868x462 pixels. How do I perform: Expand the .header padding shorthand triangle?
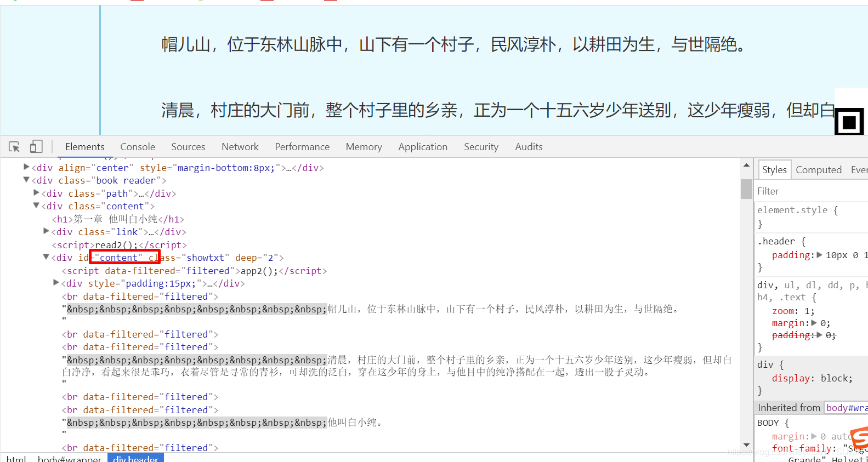click(819, 255)
